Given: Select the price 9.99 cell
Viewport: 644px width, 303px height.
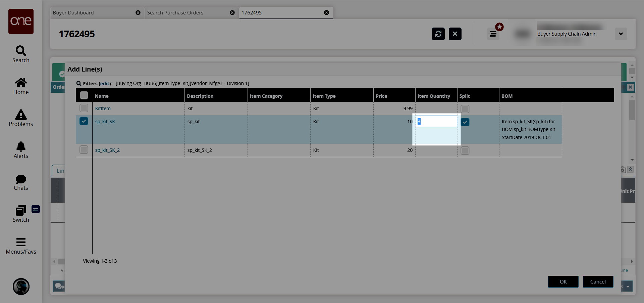Looking at the screenshot, I should pos(394,109).
